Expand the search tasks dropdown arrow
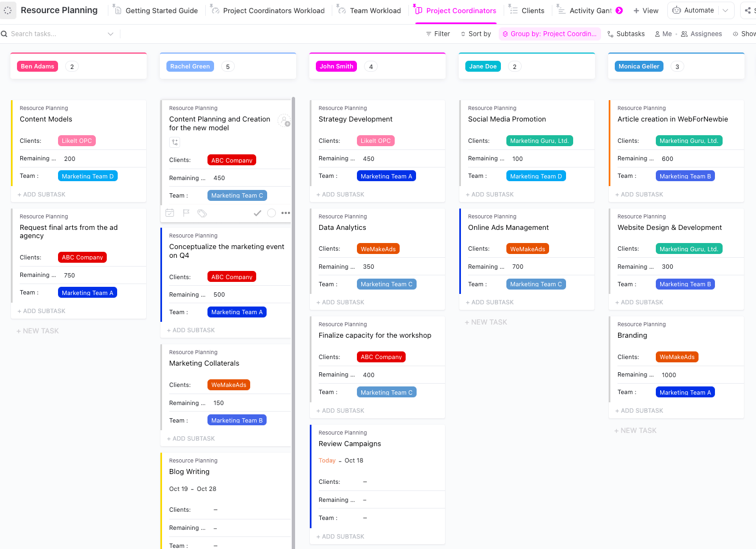 point(111,34)
